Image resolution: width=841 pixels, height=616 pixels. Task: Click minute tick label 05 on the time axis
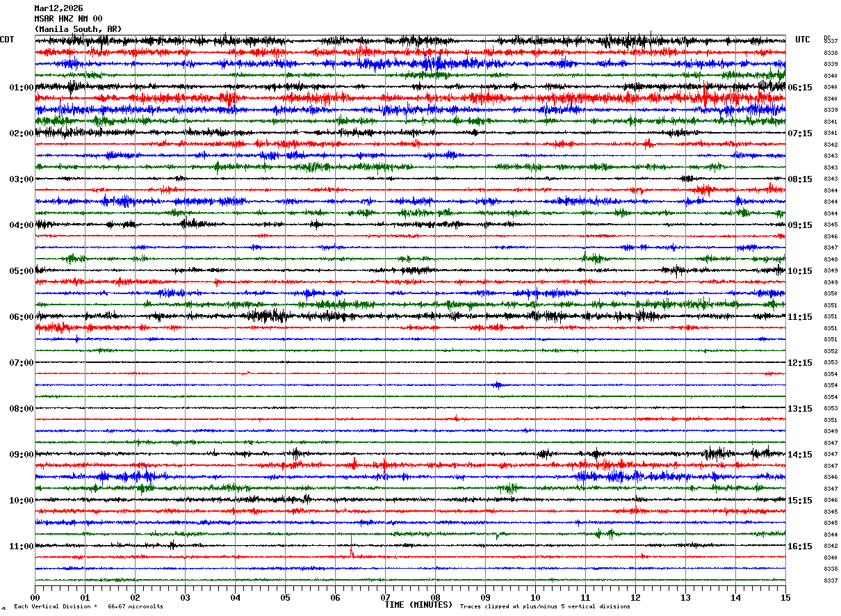click(285, 597)
